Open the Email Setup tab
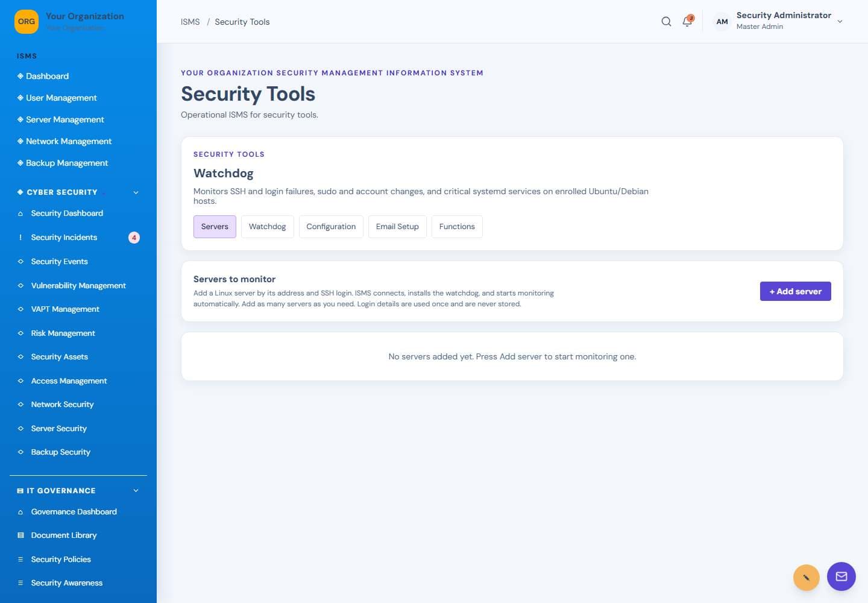Viewport: 868px width, 603px height. pyautogui.click(x=397, y=227)
